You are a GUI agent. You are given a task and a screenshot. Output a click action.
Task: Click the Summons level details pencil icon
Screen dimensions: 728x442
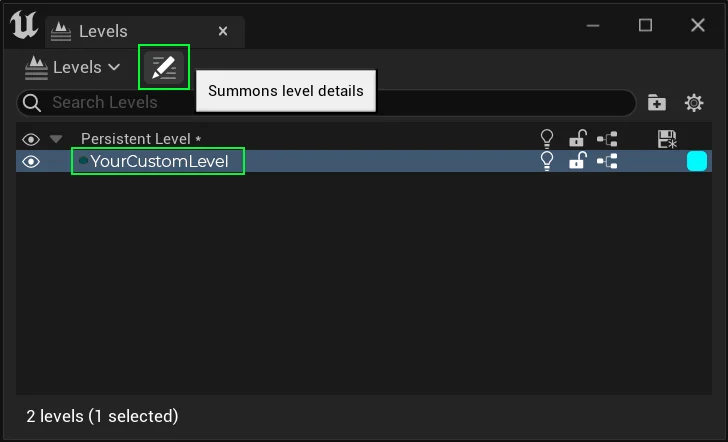coord(164,68)
